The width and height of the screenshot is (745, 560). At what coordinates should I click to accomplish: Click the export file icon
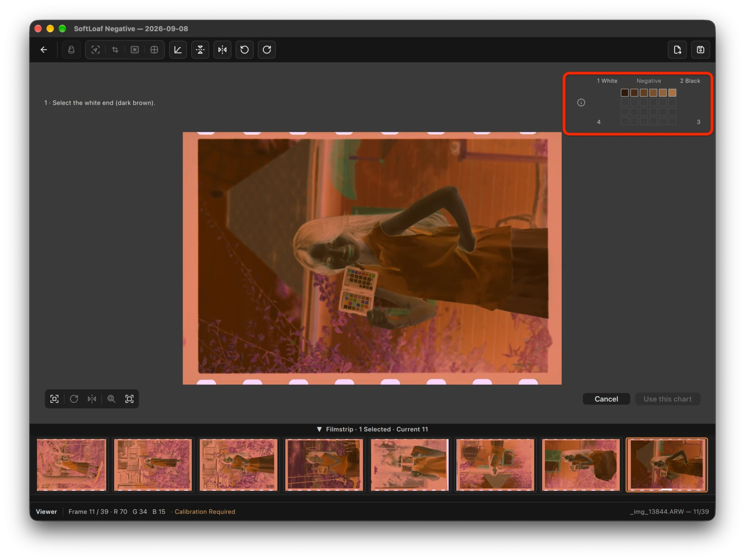tap(677, 50)
